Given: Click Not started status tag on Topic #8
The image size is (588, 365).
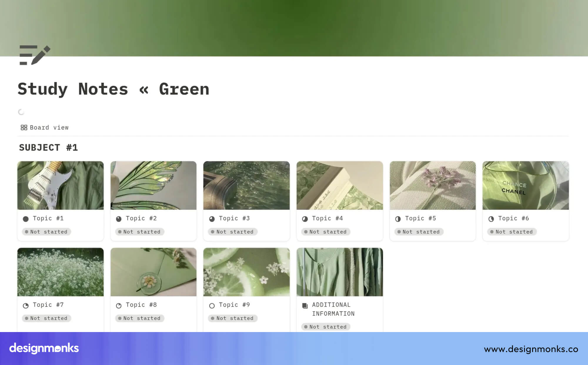Looking at the screenshot, I should 140,318.
